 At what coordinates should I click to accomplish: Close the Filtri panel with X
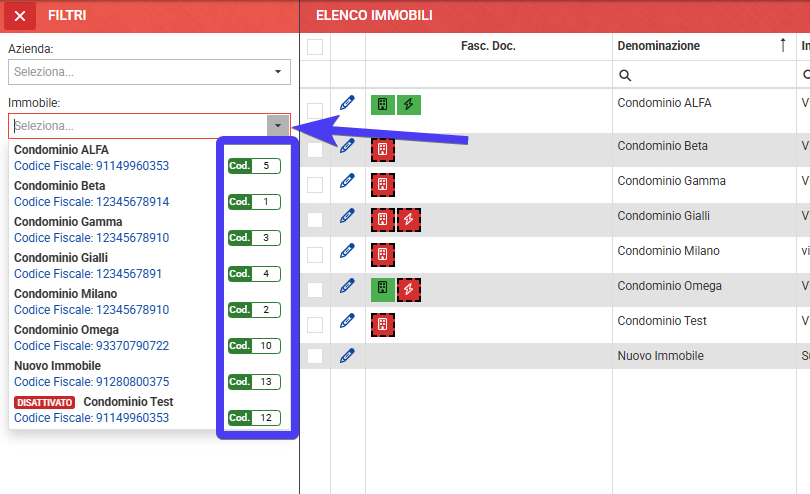click(20, 16)
